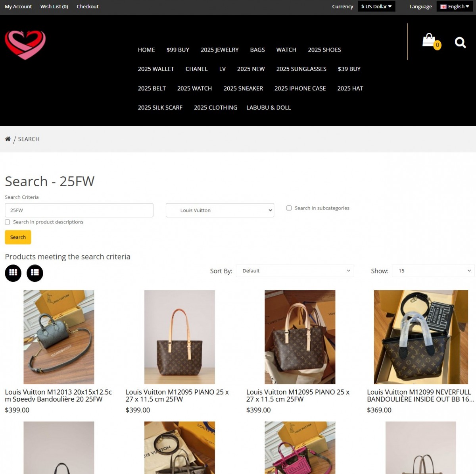Open the magnifier search icon in header
Image resolution: width=476 pixels, height=474 pixels.
[x=460, y=42]
